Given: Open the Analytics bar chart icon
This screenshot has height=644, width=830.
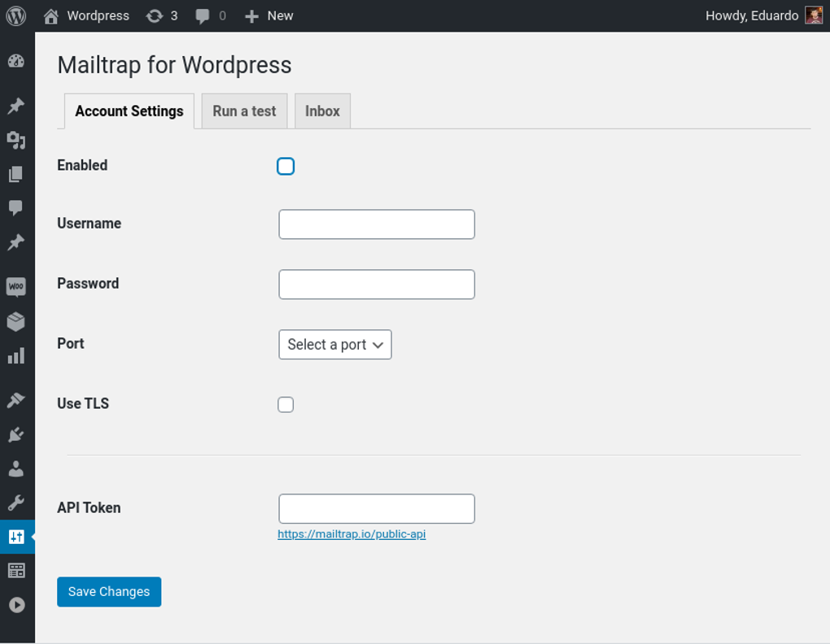Looking at the screenshot, I should tap(16, 356).
